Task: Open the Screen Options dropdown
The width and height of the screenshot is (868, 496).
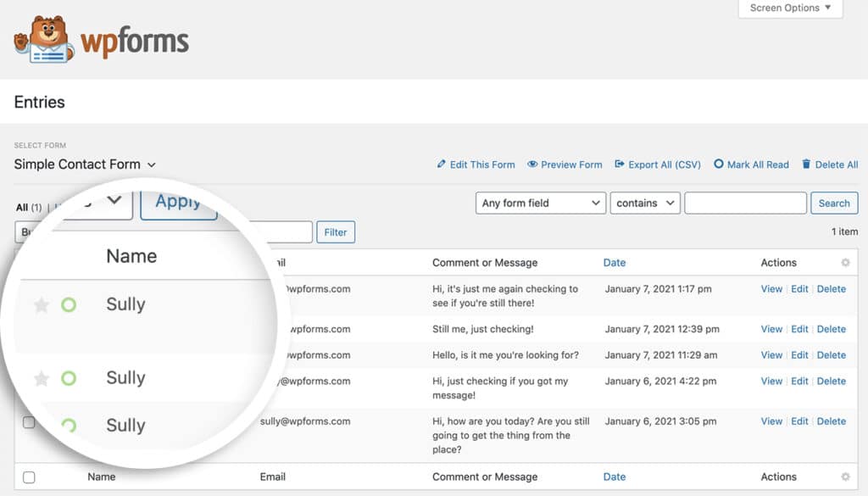Action: [790, 8]
